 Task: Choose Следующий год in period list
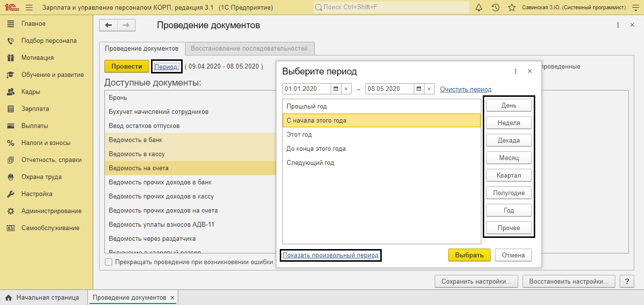[381, 163]
